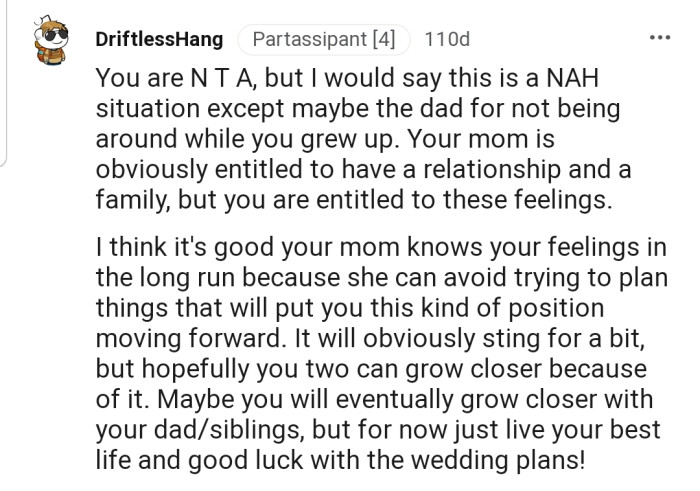Image resolution: width=700 pixels, height=491 pixels.
Task: Open the DriftlessHang username profile link
Action: click(x=160, y=40)
